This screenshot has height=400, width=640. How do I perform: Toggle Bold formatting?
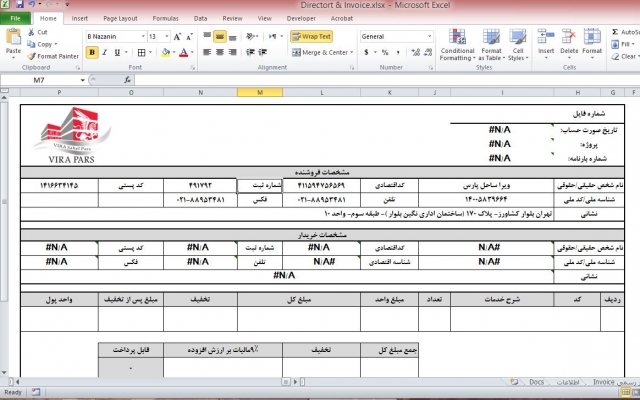click(92, 52)
